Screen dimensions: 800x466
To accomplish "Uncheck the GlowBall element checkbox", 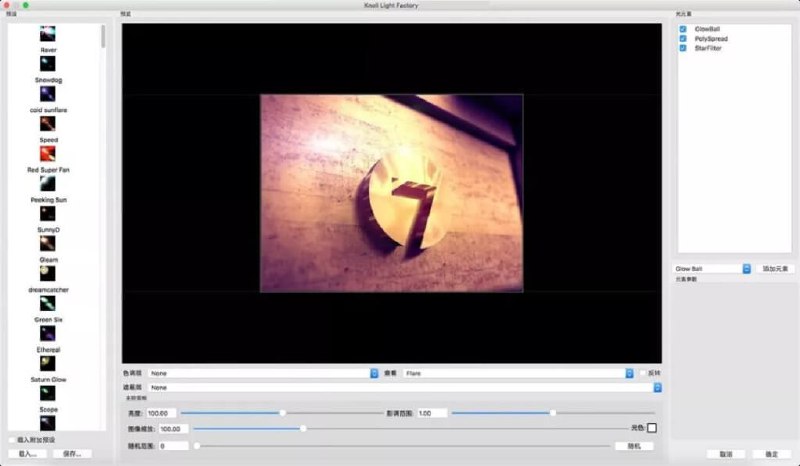I will point(683,30).
